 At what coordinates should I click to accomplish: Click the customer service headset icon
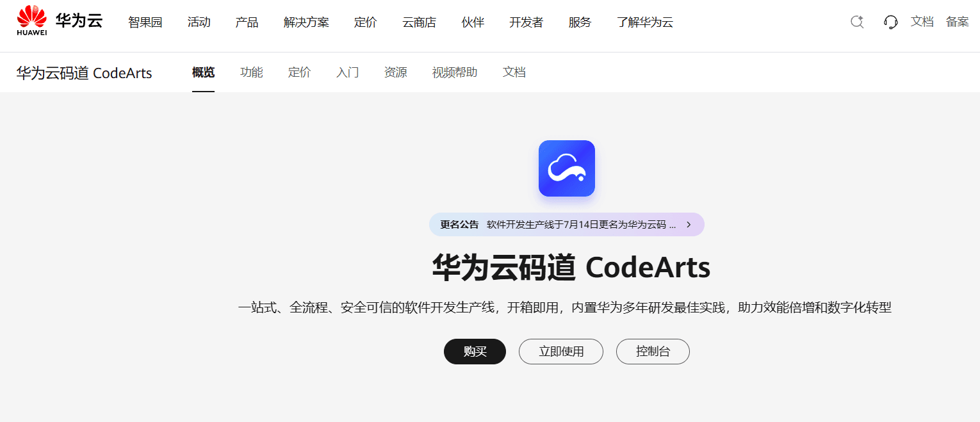[890, 22]
